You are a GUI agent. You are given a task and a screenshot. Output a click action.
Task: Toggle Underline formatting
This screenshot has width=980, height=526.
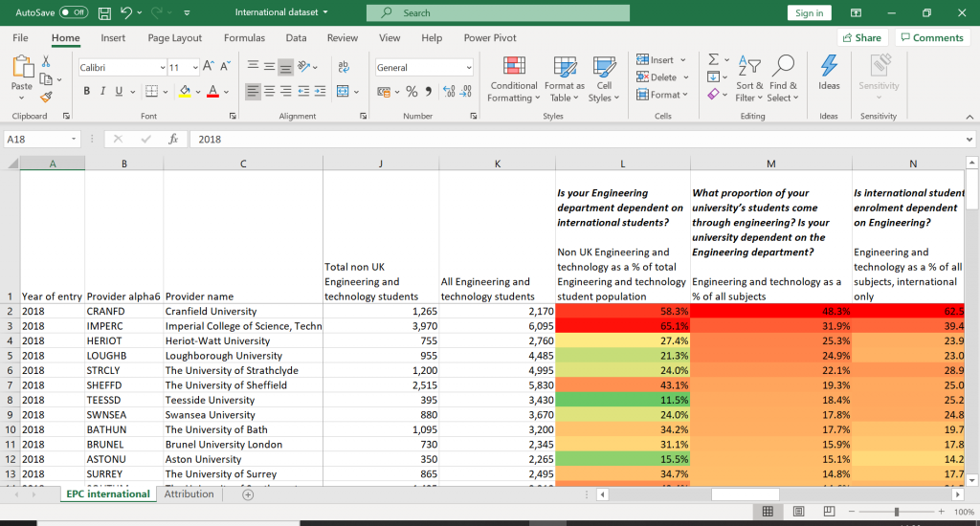tap(119, 91)
